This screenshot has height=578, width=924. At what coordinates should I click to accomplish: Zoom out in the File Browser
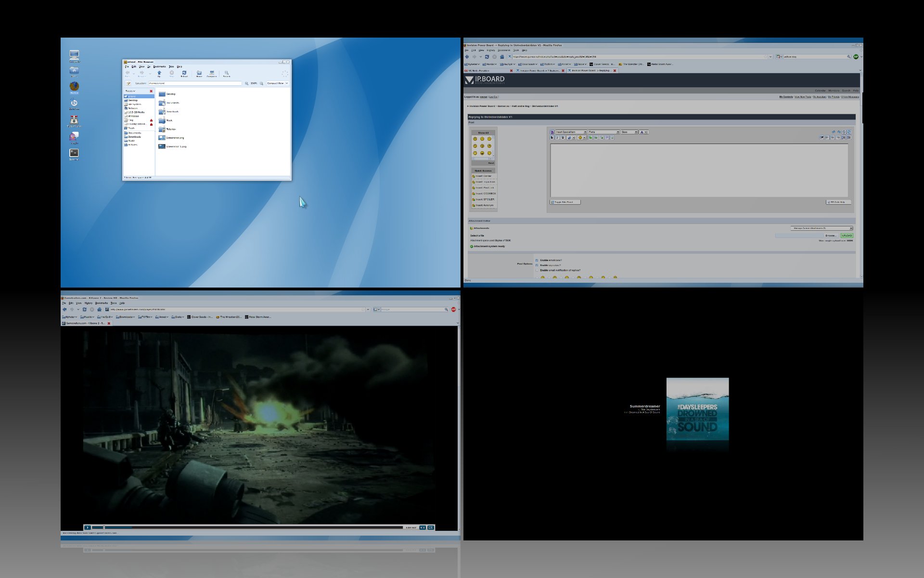(247, 83)
